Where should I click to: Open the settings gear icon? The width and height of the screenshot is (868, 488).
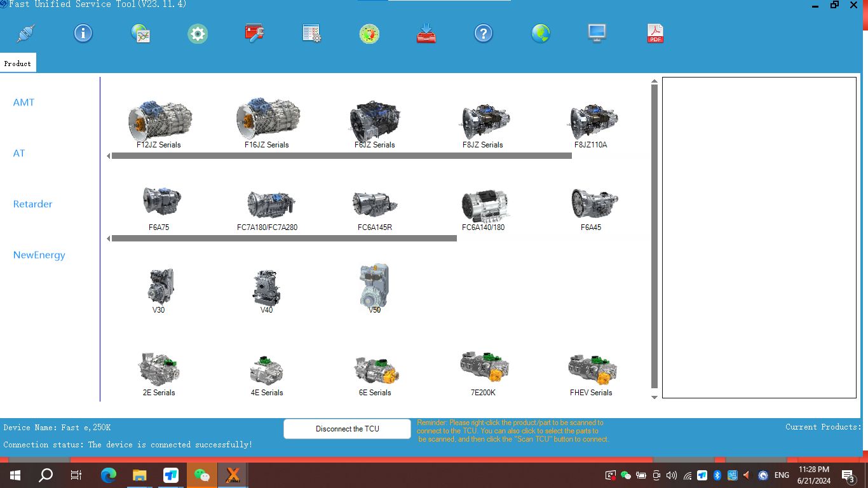[x=197, y=33]
